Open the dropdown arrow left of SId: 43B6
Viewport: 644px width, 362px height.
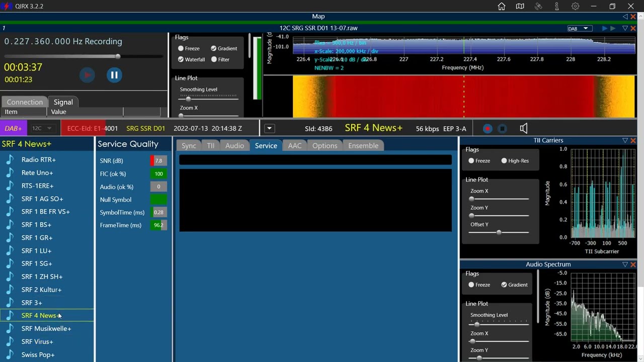269,128
